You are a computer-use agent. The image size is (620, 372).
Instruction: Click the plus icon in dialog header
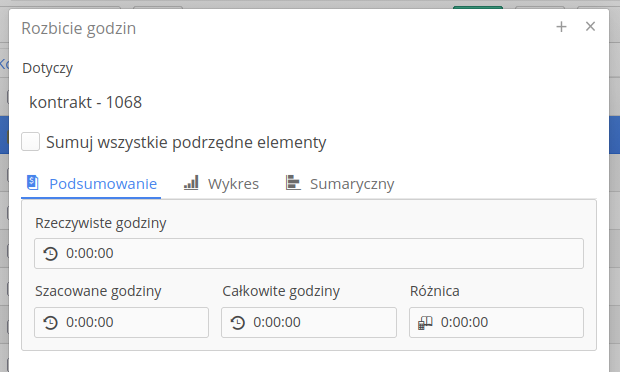[561, 27]
